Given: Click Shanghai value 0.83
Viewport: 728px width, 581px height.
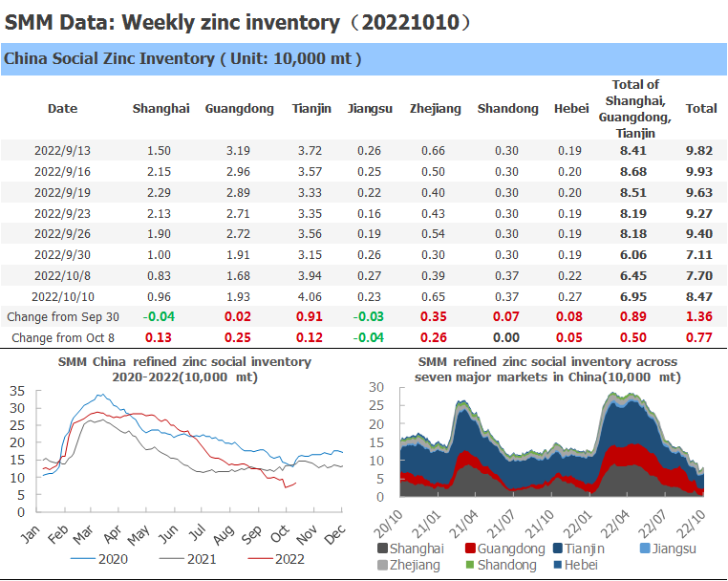Looking at the screenshot, I should point(159,276).
